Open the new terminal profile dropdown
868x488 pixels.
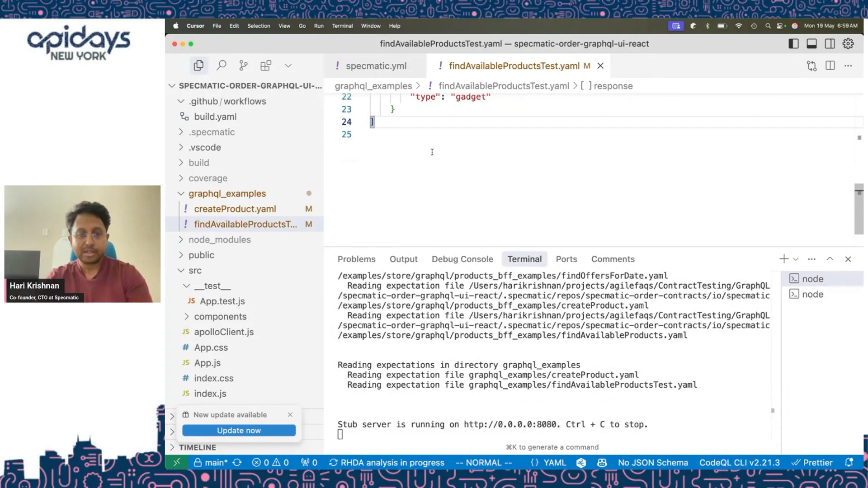point(796,259)
